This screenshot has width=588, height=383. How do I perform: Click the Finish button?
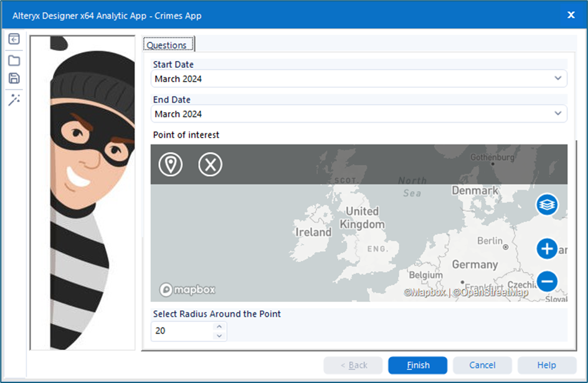pos(418,365)
